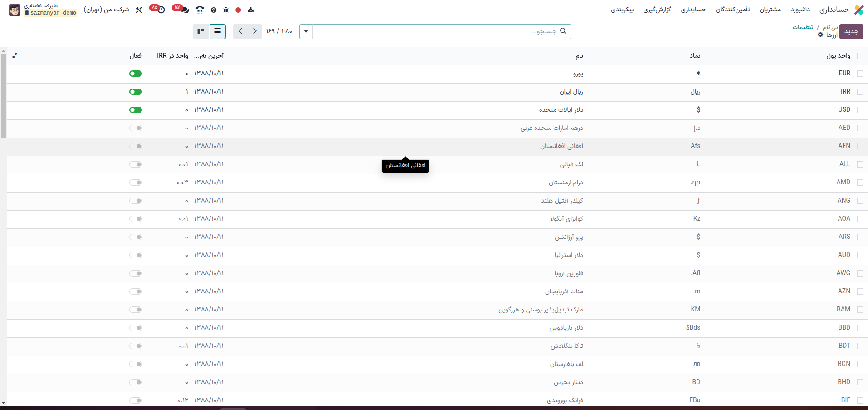Screen dimensions: 868x410
Task: Switch to kanban view
Action: pos(201,31)
